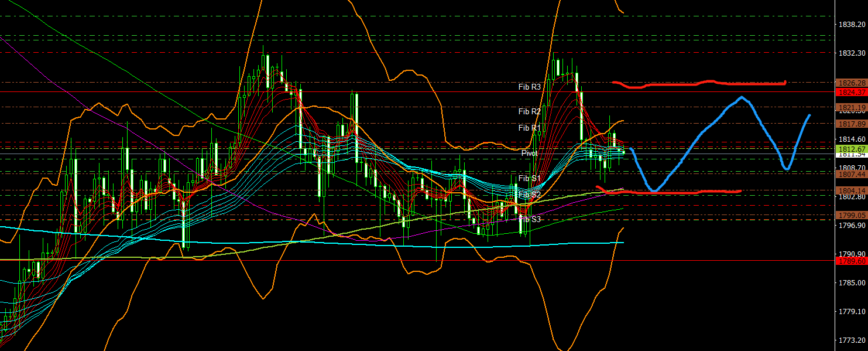Viewport: 868px width, 351px height.
Task: Select the brown 1804.14 price tag
Action: (x=852, y=191)
